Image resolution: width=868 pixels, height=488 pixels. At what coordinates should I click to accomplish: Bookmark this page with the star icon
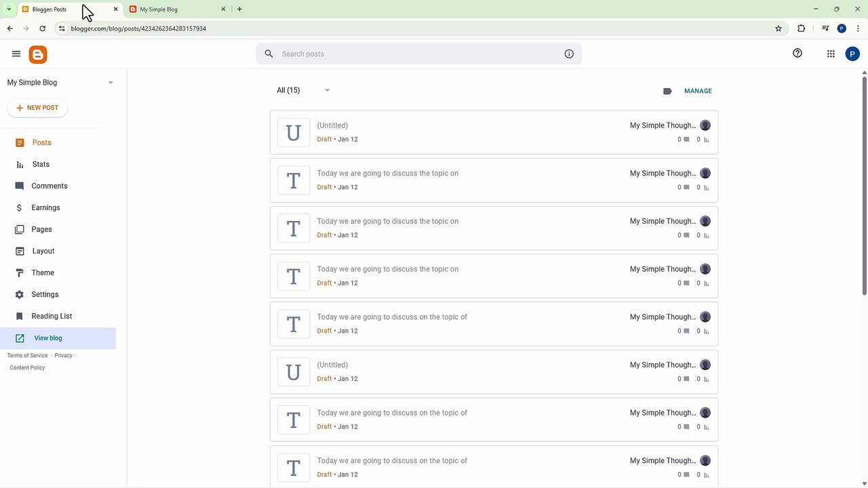point(778,28)
